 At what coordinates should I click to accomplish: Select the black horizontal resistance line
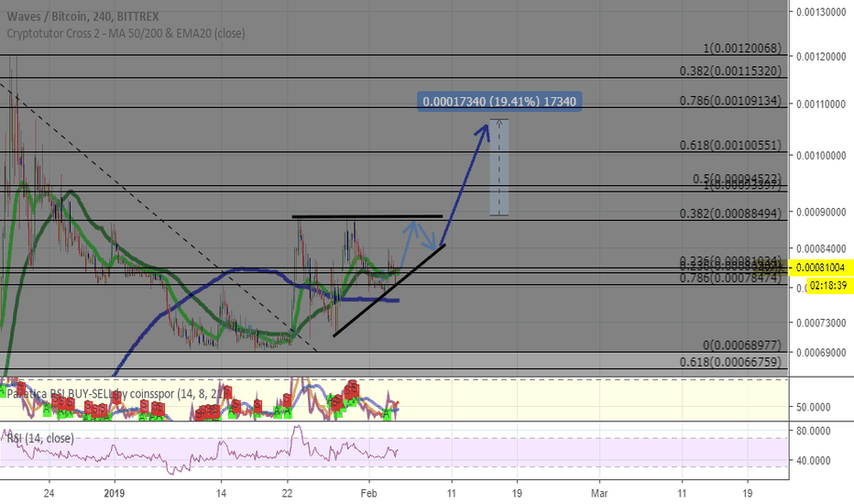[x=367, y=217]
